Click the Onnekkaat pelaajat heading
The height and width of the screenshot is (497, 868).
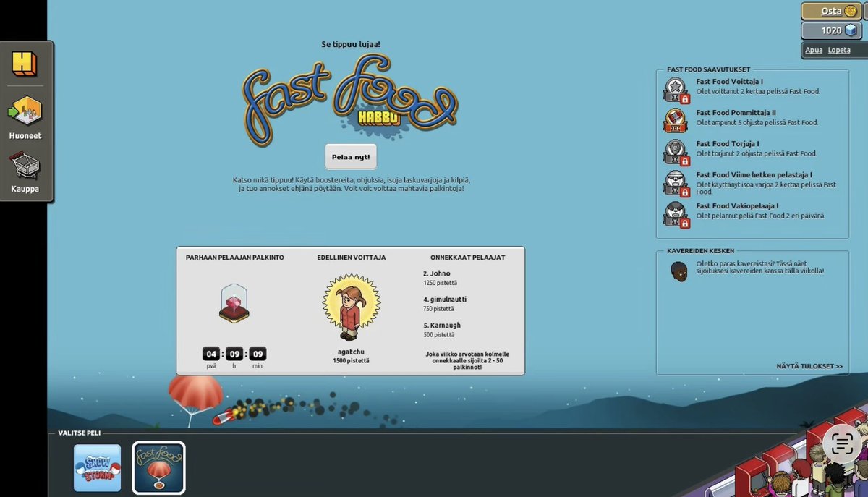point(467,258)
